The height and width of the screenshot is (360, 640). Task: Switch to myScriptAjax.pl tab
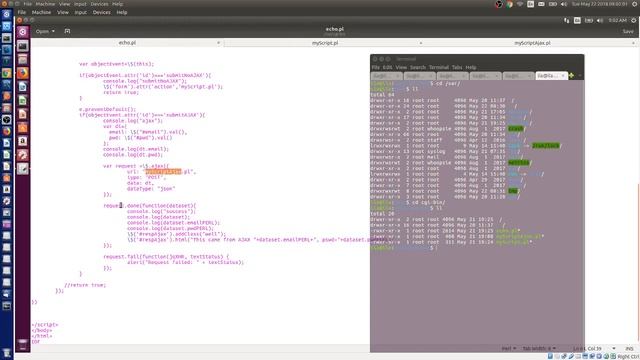click(x=532, y=43)
